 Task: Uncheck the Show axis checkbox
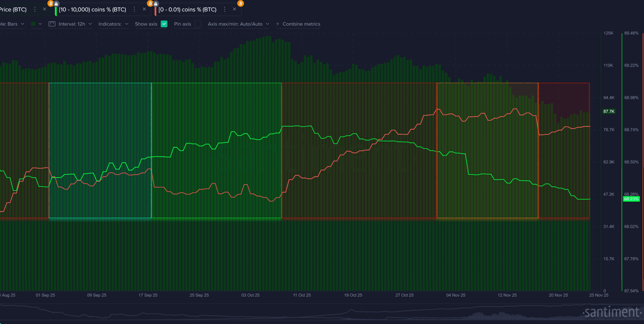164,24
